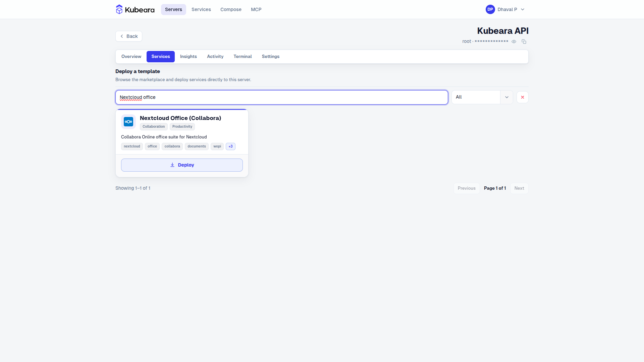Click the office tag
Image resolution: width=644 pixels, height=362 pixels.
(x=152, y=146)
